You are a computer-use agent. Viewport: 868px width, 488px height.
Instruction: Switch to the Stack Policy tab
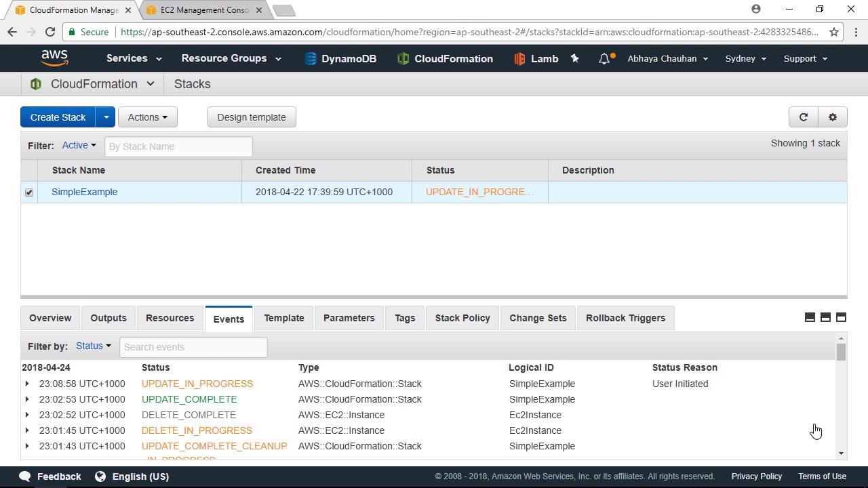[x=462, y=318]
